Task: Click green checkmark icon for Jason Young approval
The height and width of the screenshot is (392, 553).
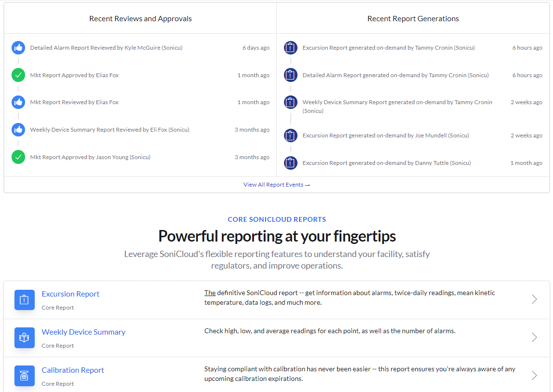Action: 18,157
